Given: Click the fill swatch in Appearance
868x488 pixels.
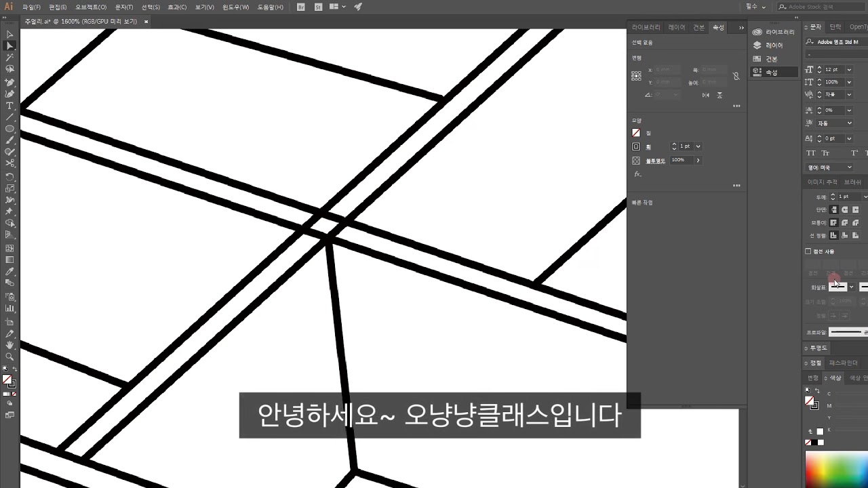Looking at the screenshot, I should pyautogui.click(x=636, y=133).
